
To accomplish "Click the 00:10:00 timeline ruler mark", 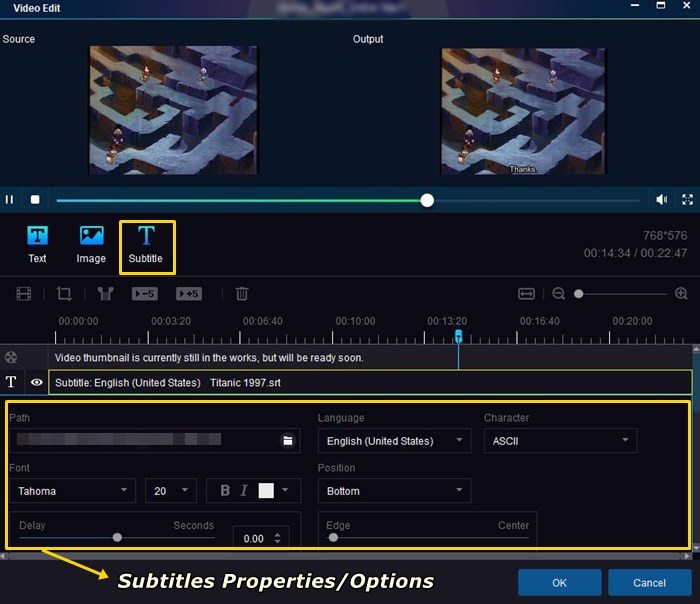I will (355, 321).
